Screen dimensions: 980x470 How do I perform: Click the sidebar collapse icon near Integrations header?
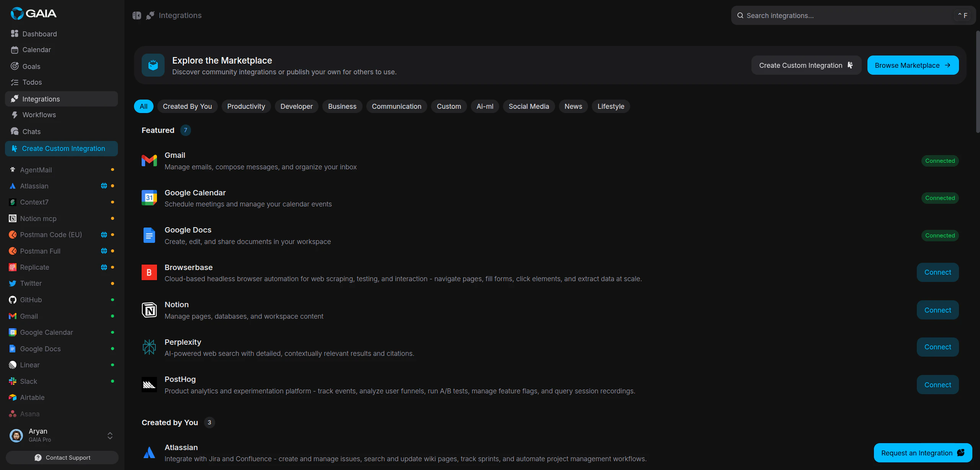pyautogui.click(x=137, y=15)
